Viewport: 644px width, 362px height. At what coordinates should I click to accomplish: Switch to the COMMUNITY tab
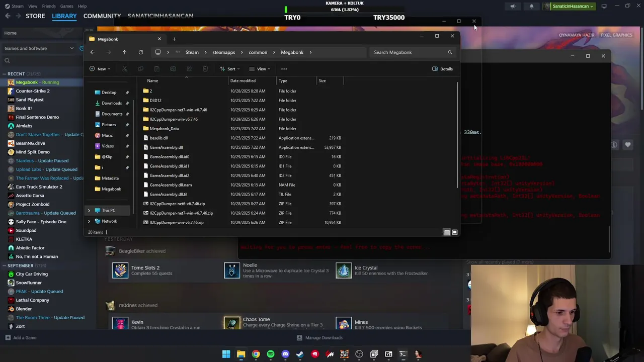pyautogui.click(x=102, y=16)
